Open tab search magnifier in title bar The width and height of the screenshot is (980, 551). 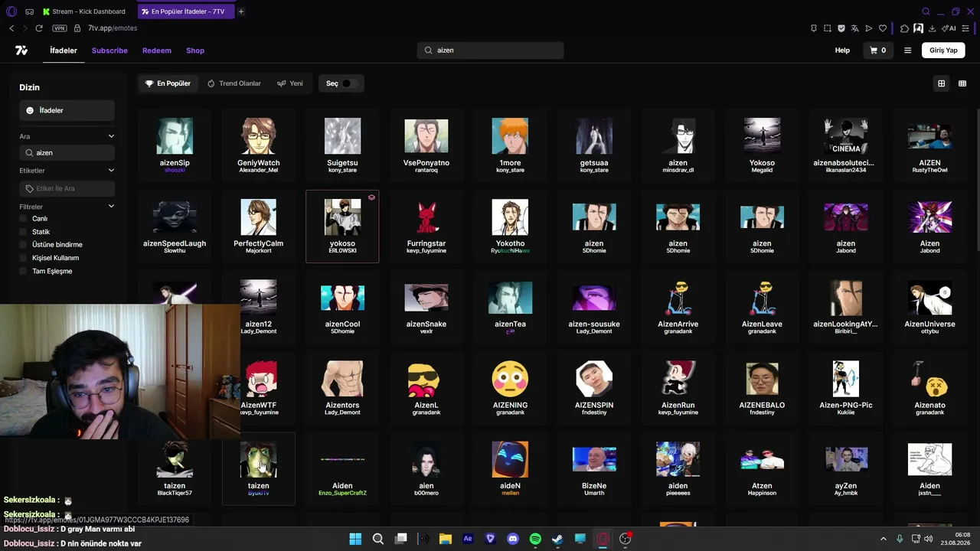pos(926,11)
